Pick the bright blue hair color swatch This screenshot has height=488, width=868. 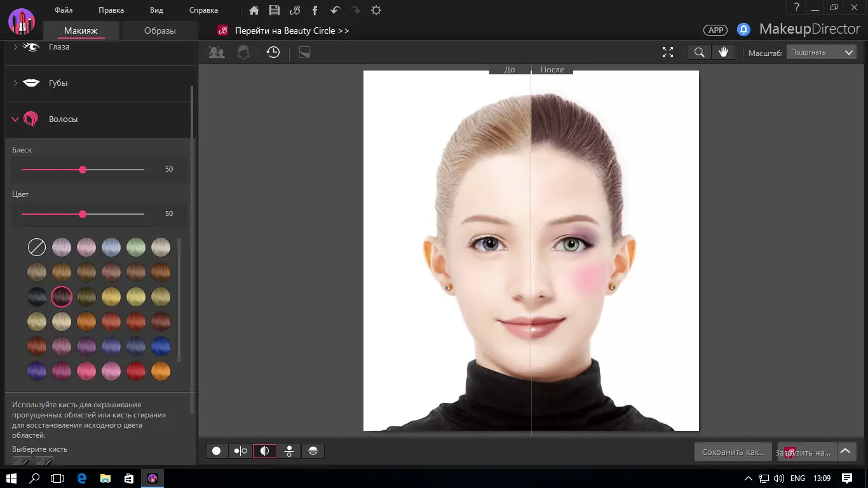(161, 346)
